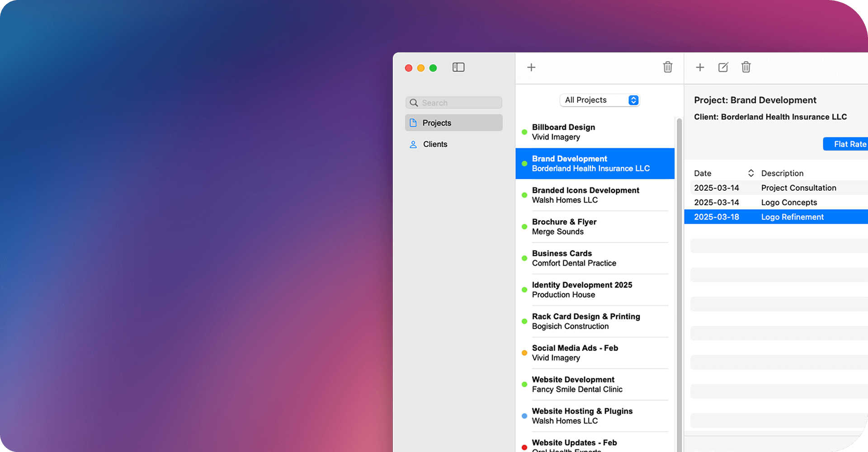Screen dimensions: 868x452
Task: Select the Project Consultation entry row
Action: click(x=776, y=188)
